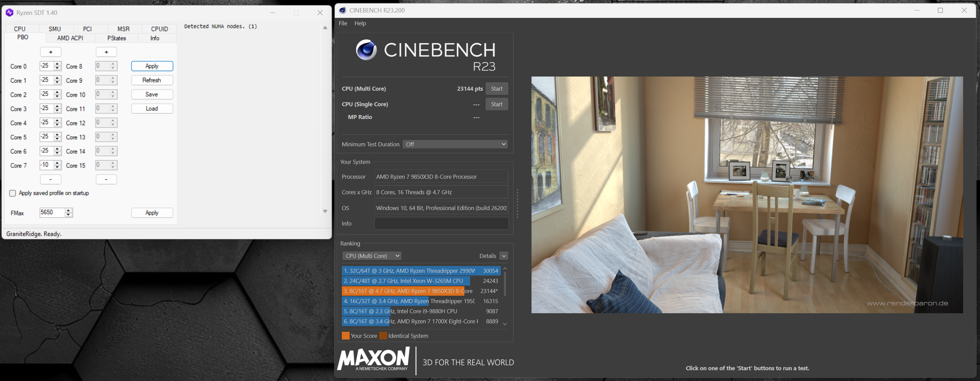Increase the Core 0 offset with up arrow
This screenshot has height=381, width=980.
pyautogui.click(x=57, y=64)
